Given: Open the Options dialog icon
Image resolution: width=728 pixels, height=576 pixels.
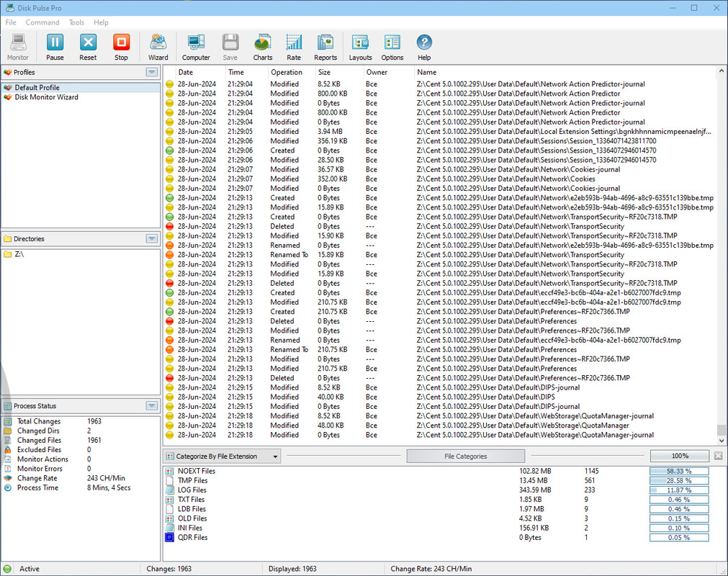Looking at the screenshot, I should (392, 48).
